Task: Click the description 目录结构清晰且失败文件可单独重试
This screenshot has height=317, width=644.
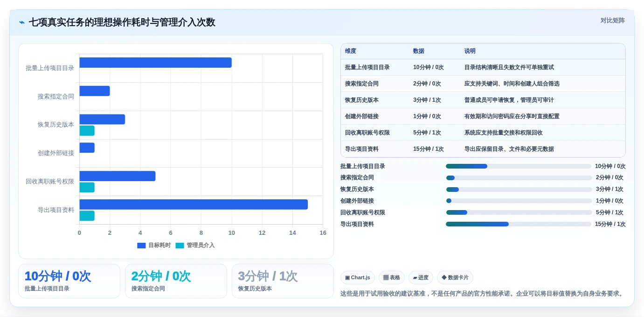Action: click(509, 67)
